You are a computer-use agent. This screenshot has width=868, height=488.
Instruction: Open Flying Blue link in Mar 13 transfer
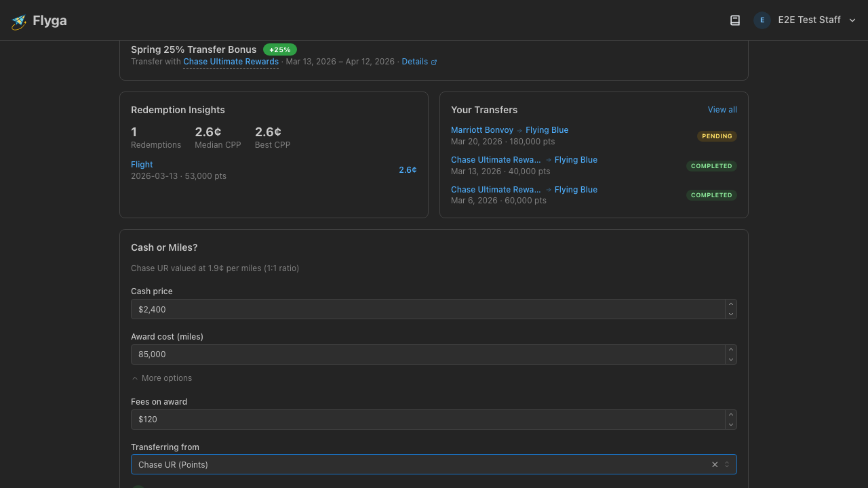point(576,160)
